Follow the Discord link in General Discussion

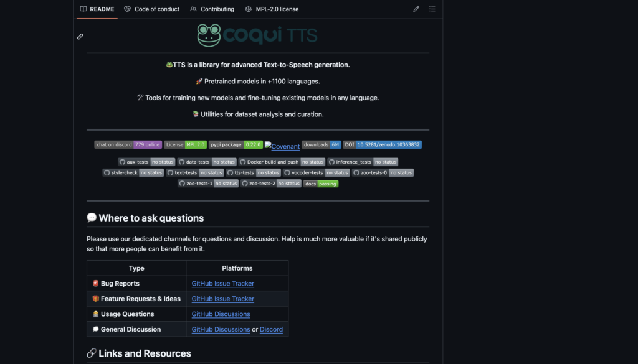click(x=271, y=329)
